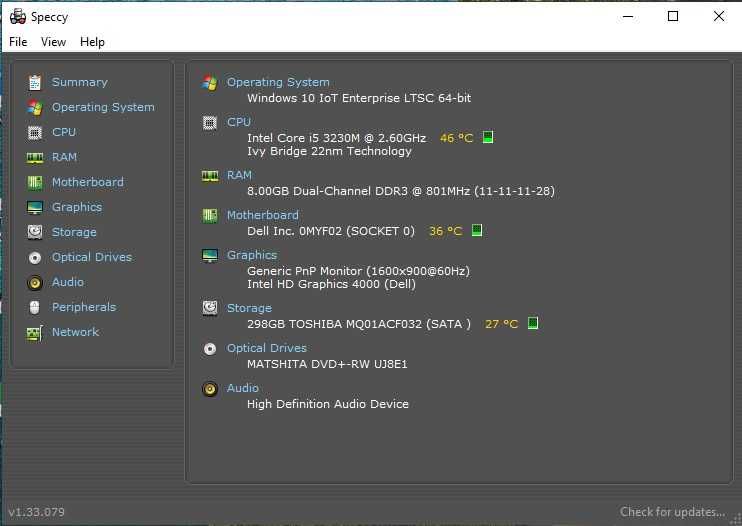Click the 27 °C storage temperature value
The height and width of the screenshot is (526, 742).
tap(501, 324)
